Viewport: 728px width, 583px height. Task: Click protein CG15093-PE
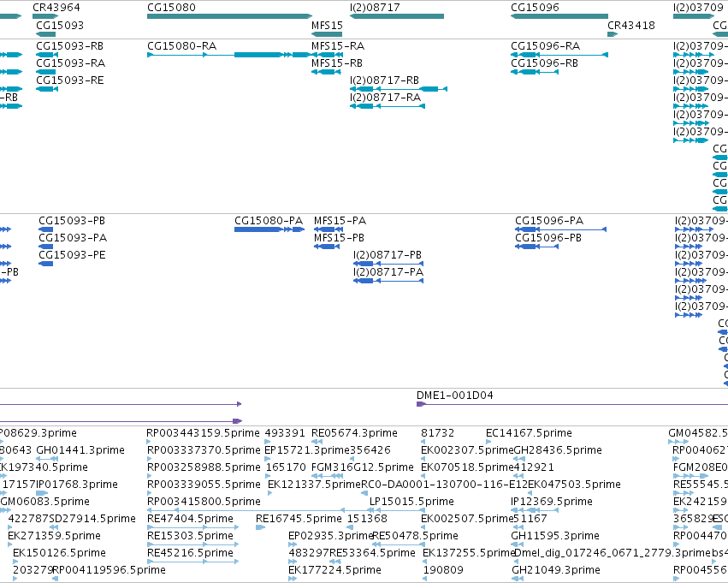pyautogui.click(x=72, y=255)
